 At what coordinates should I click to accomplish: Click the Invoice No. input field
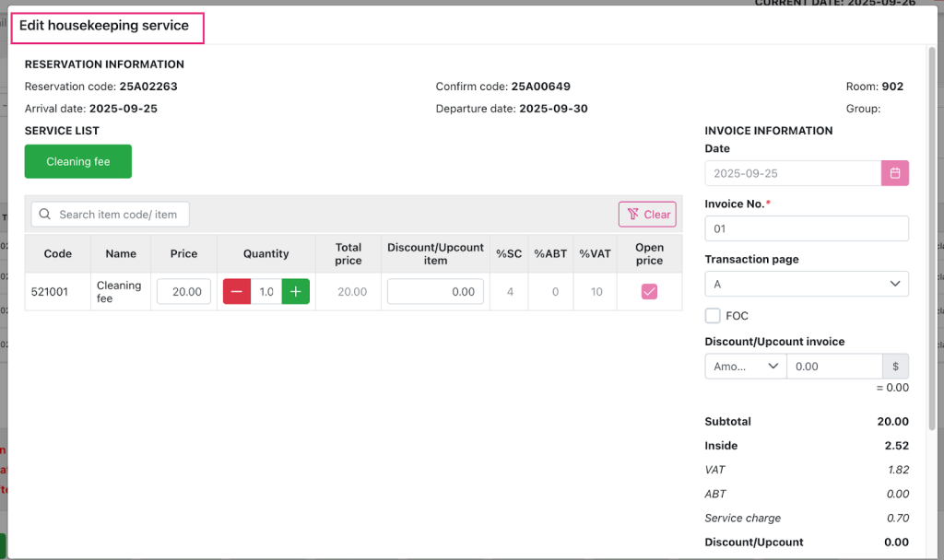(x=806, y=228)
